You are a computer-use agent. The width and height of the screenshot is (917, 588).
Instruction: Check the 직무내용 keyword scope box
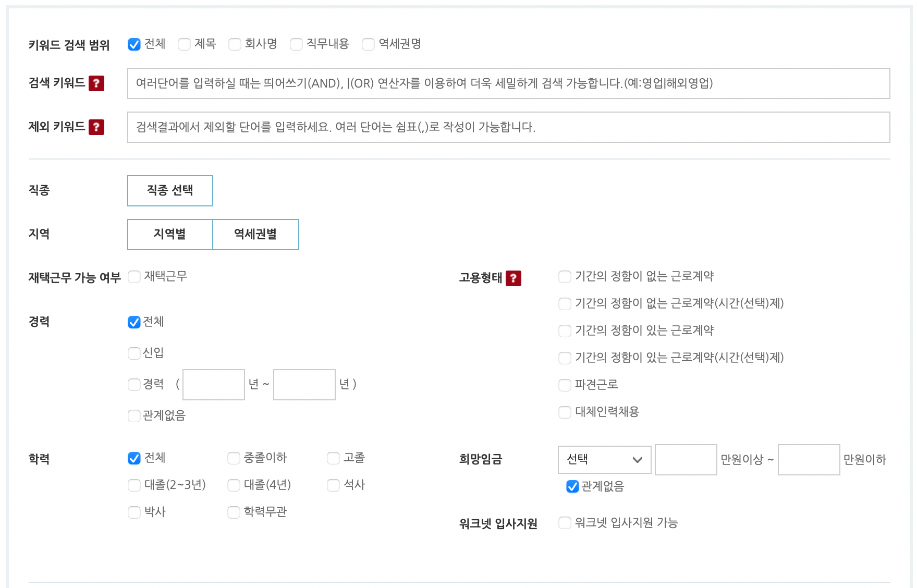pyautogui.click(x=296, y=44)
